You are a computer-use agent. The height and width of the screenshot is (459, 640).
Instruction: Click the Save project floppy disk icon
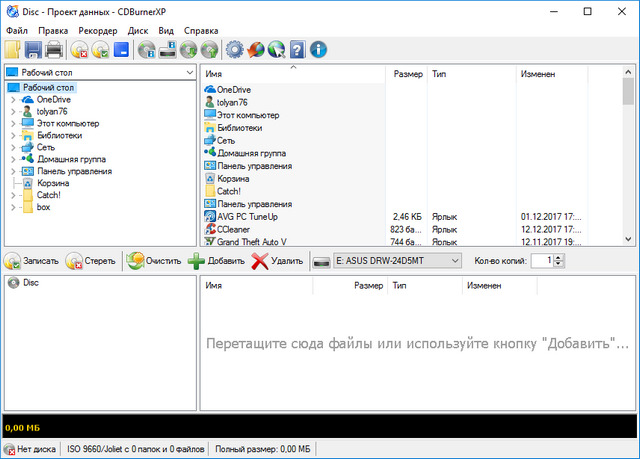click(33, 48)
